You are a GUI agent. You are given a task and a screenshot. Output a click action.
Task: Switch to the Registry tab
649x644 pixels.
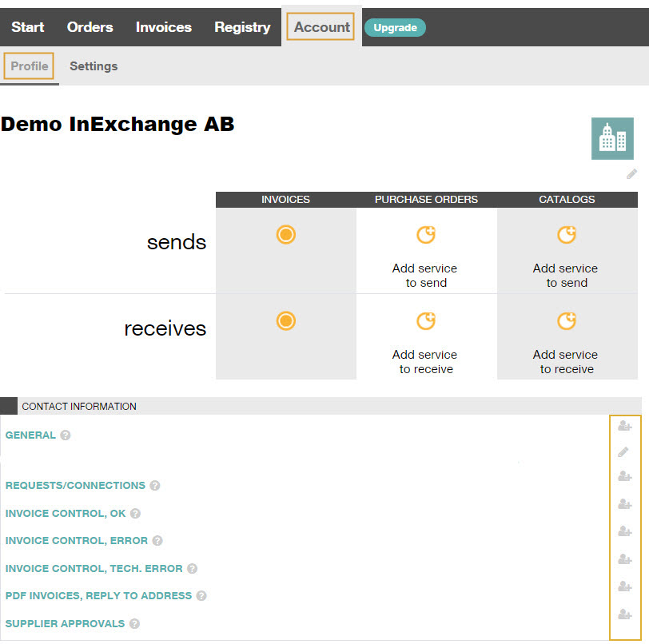click(x=242, y=27)
